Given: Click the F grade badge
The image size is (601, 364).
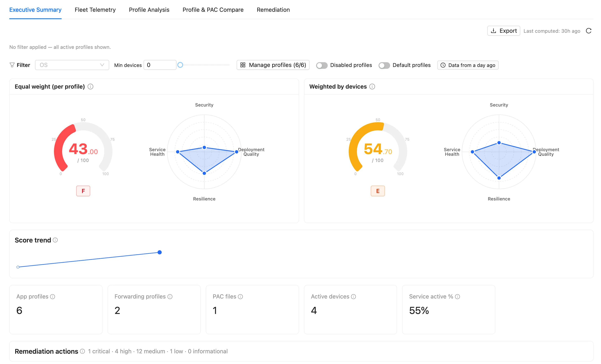Looking at the screenshot, I should 83,191.
